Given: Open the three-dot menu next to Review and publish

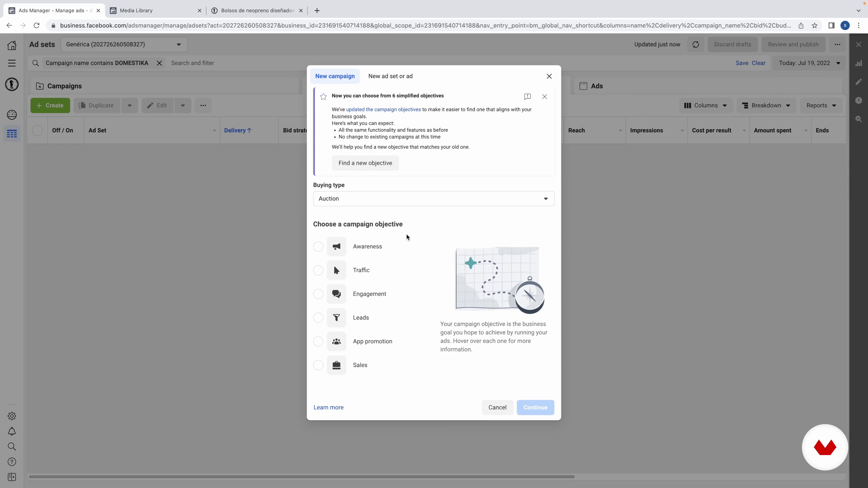Looking at the screenshot, I should pyautogui.click(x=837, y=45).
